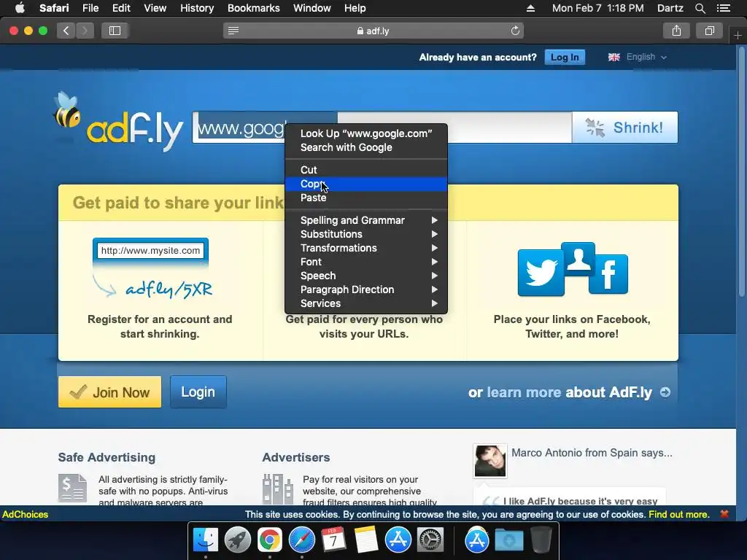Open Safari from the Dock

click(x=301, y=540)
